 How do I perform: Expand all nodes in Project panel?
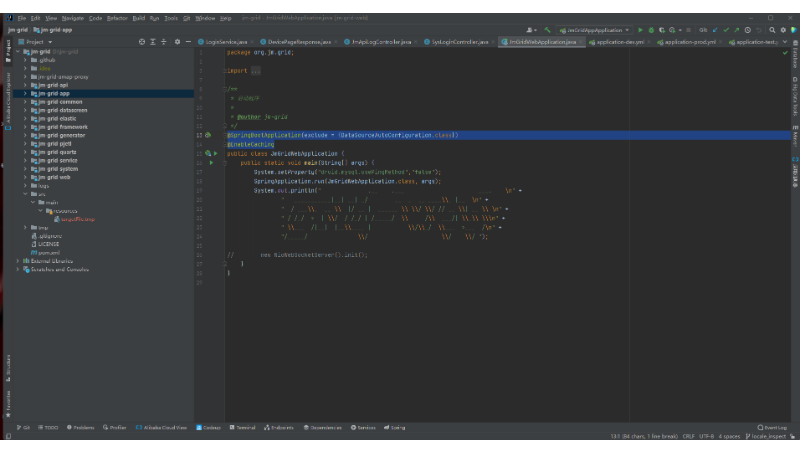[x=153, y=42]
